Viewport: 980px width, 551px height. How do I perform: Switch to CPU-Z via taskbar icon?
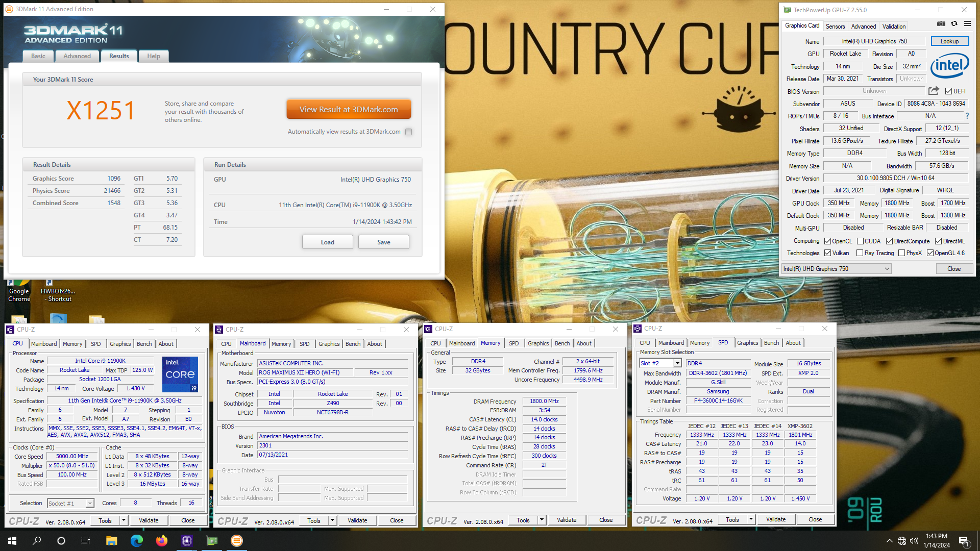[x=186, y=541]
